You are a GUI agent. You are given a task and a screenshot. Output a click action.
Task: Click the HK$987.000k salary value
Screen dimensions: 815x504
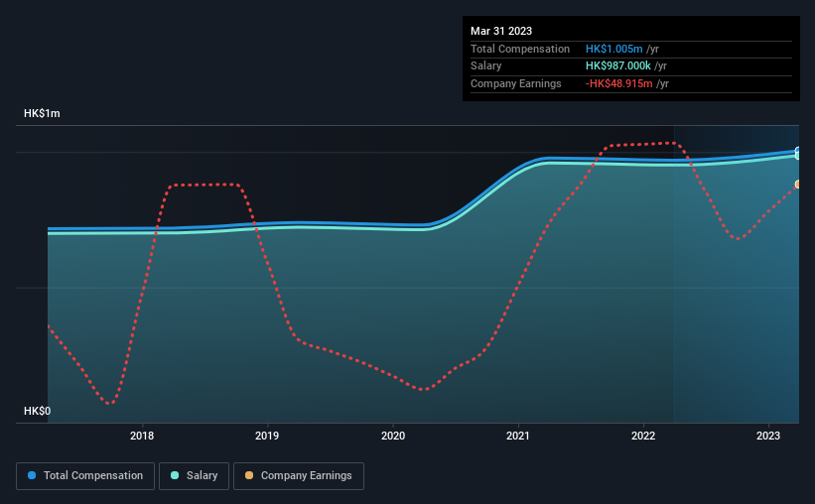click(618, 66)
